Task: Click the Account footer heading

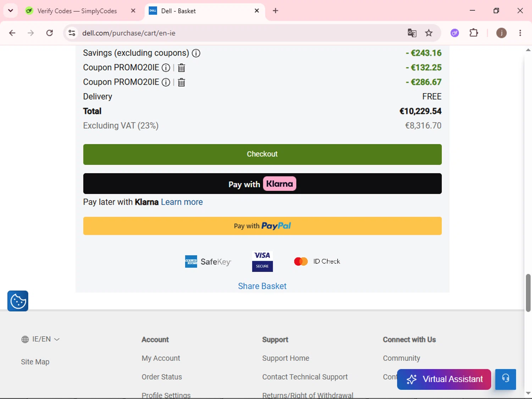Action: [155, 340]
